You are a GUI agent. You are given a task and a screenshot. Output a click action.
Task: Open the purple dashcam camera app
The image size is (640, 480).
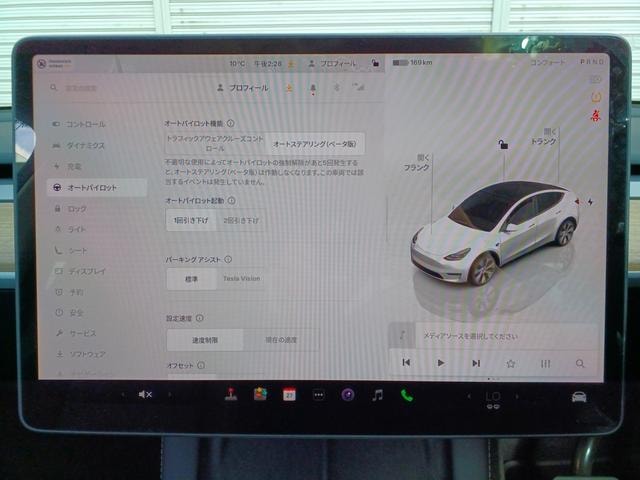tap(348, 395)
